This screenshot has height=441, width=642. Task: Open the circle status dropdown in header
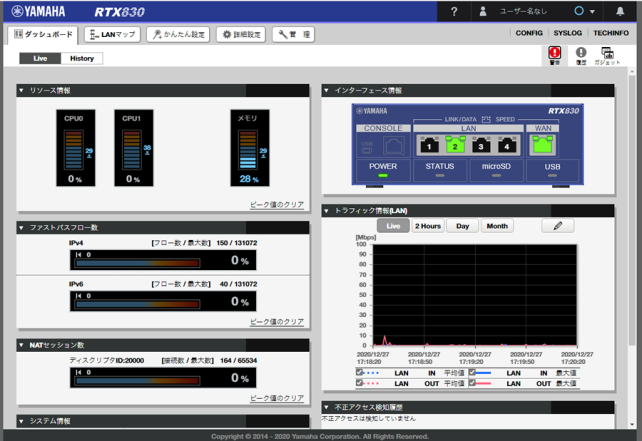[582, 11]
